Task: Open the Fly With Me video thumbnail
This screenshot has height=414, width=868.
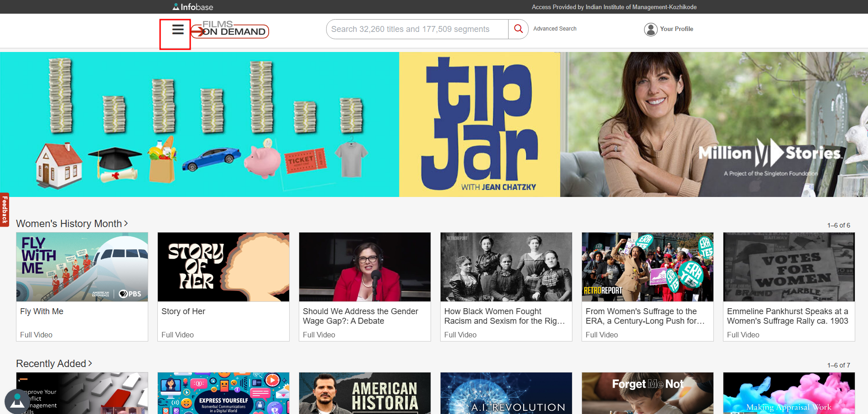Action: (x=82, y=267)
